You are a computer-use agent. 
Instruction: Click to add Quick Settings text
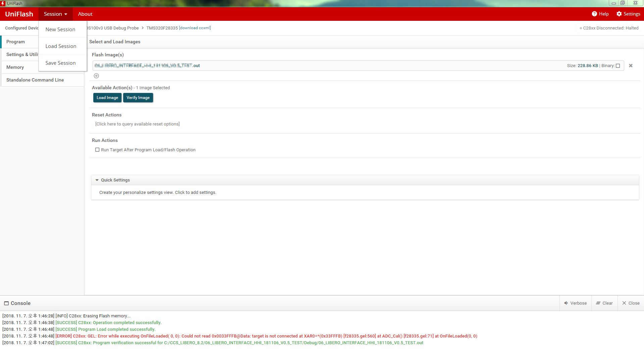158,193
